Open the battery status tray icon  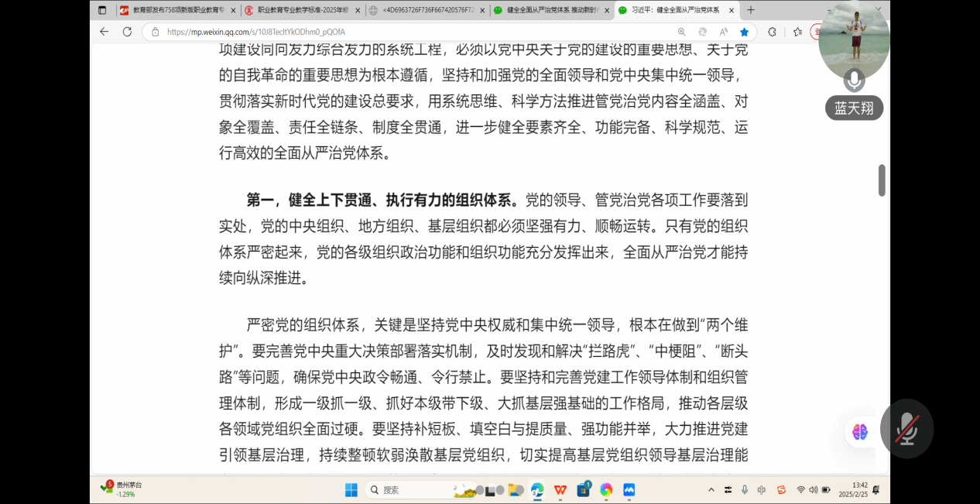tap(826, 489)
